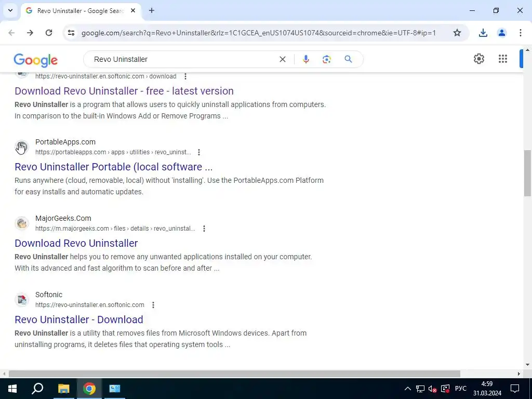Click Softonic site name
This screenshot has width=532, height=399.
(49, 295)
